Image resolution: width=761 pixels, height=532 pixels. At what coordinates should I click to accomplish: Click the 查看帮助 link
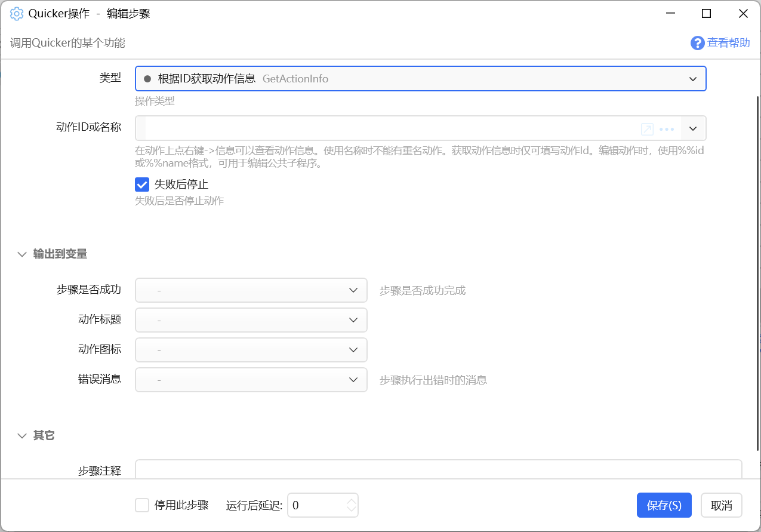tap(728, 43)
